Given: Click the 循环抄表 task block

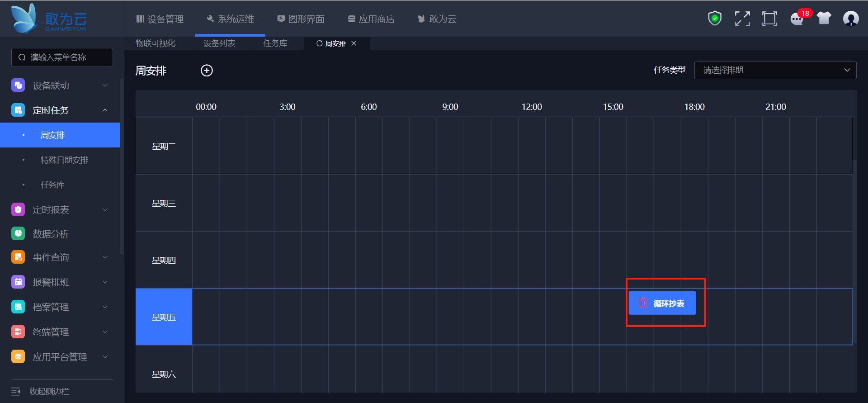Looking at the screenshot, I should click(662, 303).
